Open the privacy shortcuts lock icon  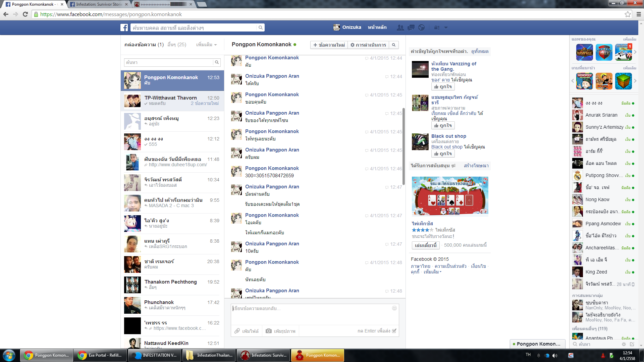(437, 27)
